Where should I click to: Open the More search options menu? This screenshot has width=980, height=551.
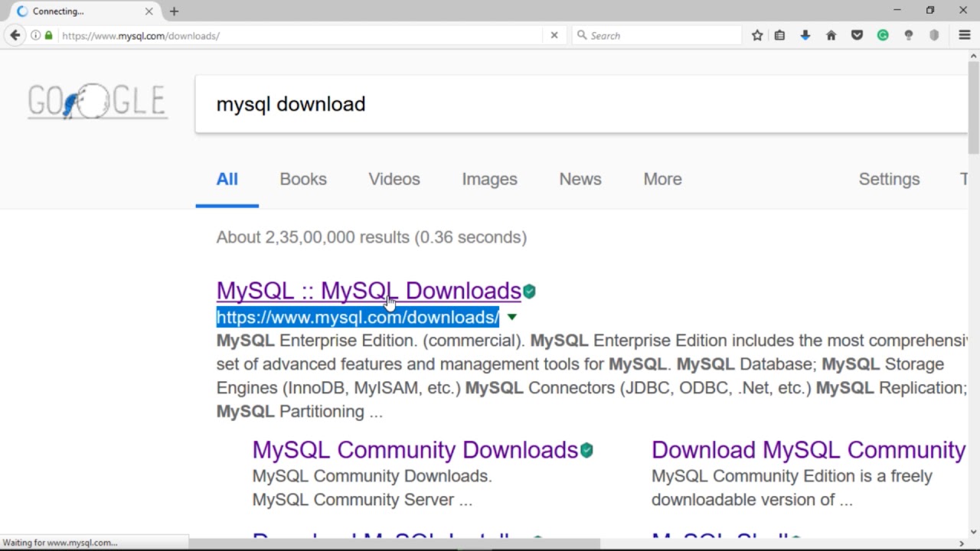pos(662,179)
